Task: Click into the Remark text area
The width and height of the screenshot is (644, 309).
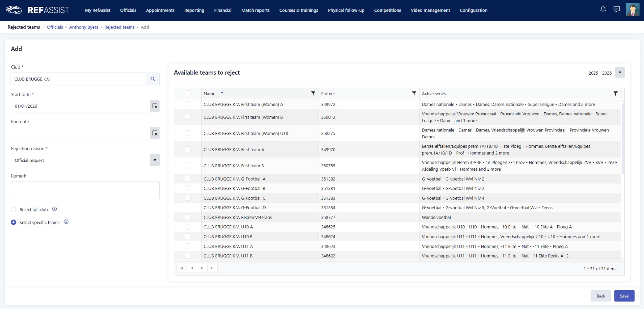Action: pyautogui.click(x=85, y=190)
